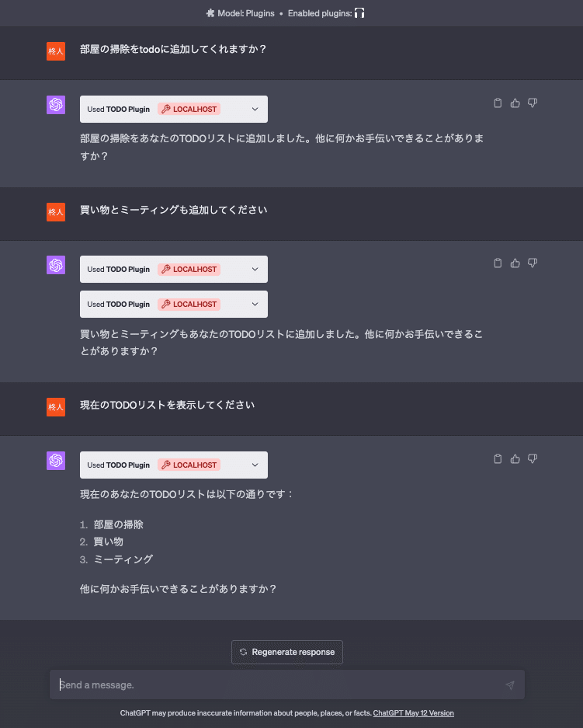This screenshot has height=728, width=583.
Task: Copy the first assistant response to clipboard
Action: click(x=498, y=103)
